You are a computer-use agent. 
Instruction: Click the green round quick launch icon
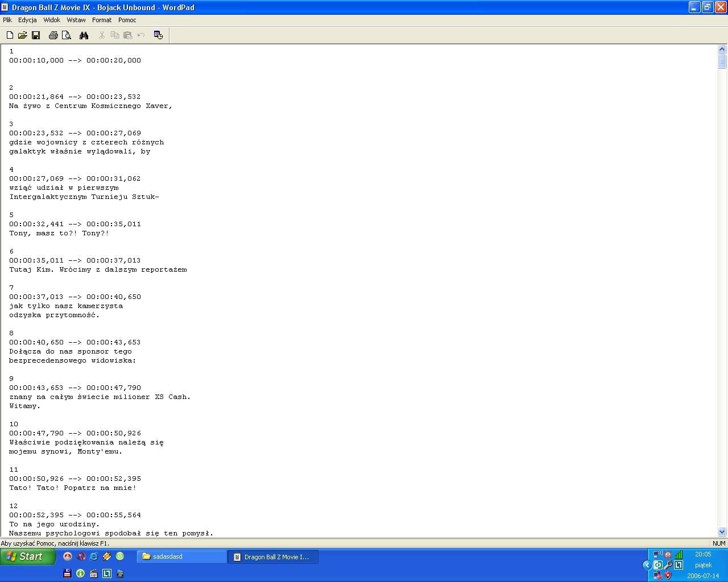coord(120,556)
